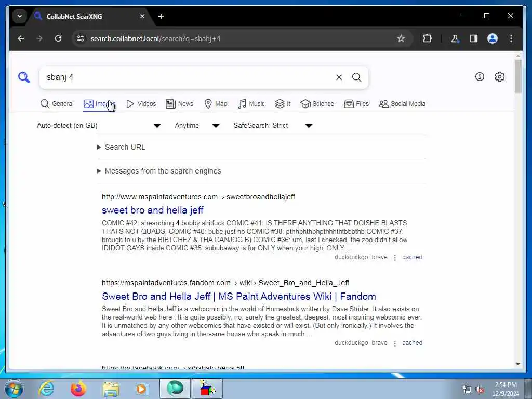Reload the current page
532x399 pixels.
(58, 38)
